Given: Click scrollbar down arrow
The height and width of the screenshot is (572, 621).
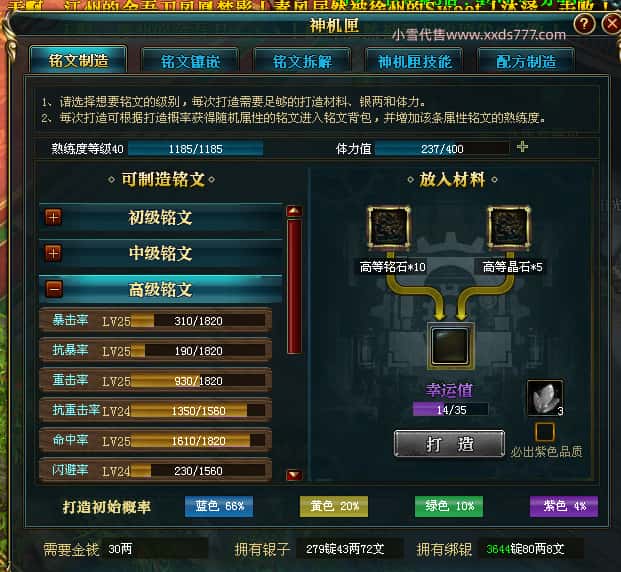Looking at the screenshot, I should (294, 475).
